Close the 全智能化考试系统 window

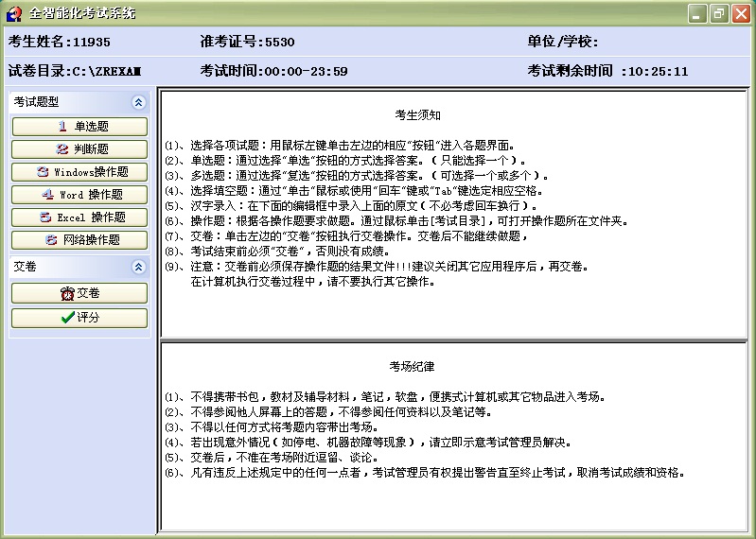[741, 14]
